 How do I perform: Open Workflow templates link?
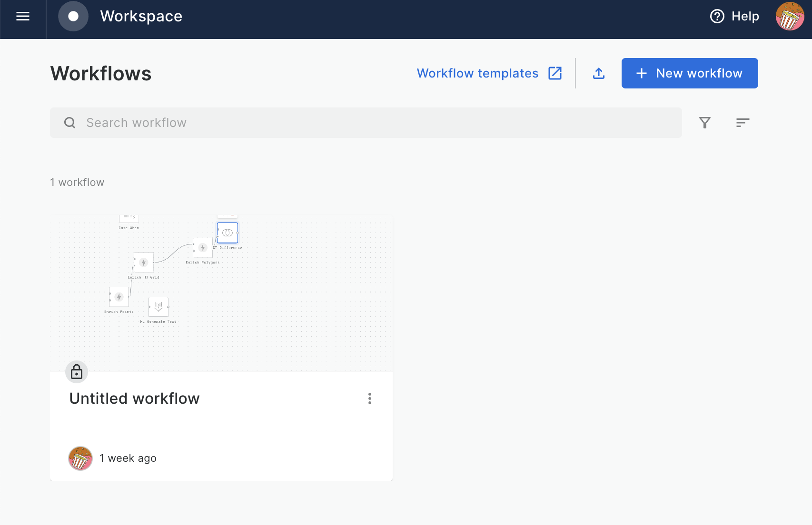(x=477, y=73)
